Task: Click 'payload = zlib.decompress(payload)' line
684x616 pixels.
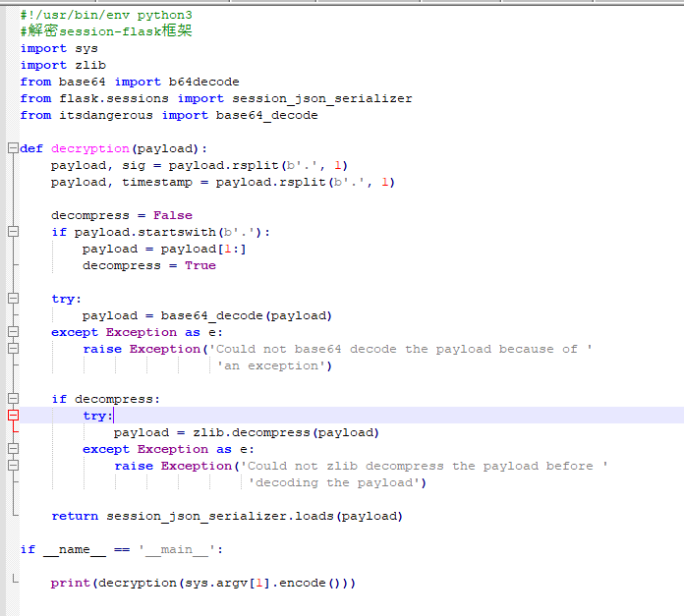Action: coord(247,432)
